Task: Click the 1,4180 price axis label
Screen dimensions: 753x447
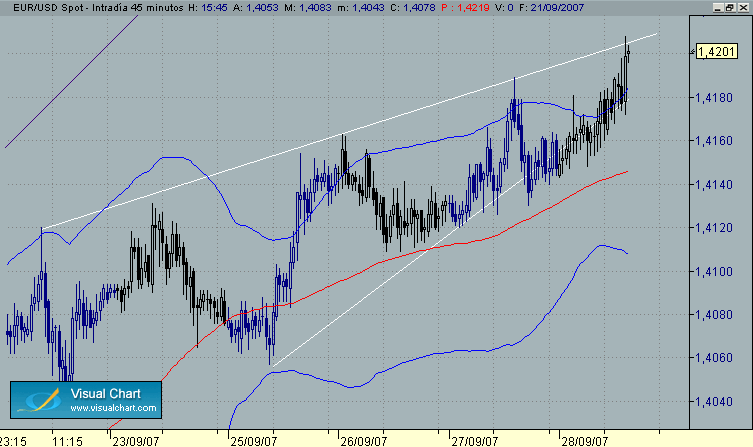Action: click(x=714, y=98)
